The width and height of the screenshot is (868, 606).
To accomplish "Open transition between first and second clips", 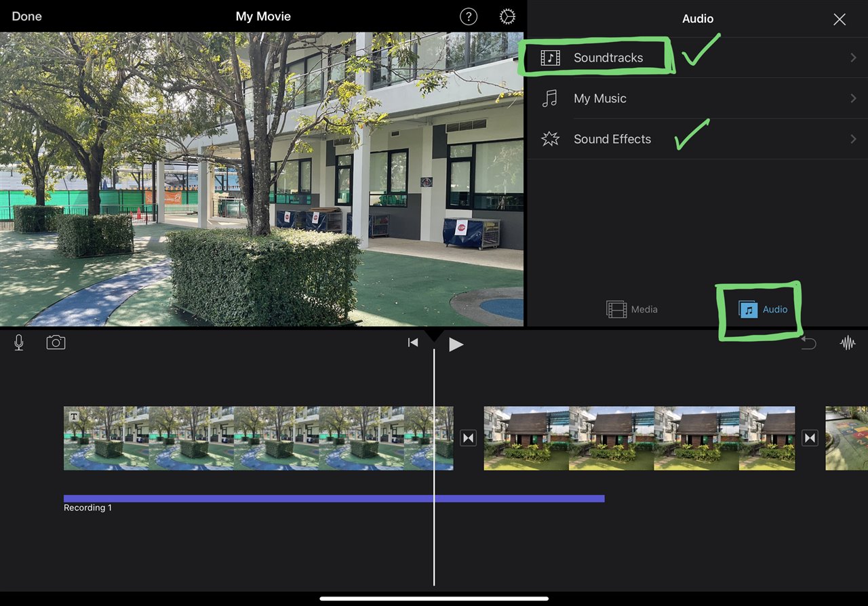I will (x=469, y=438).
